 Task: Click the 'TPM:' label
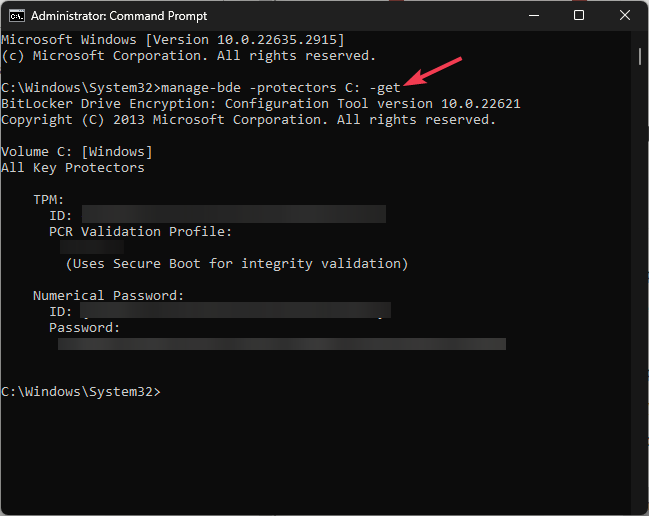point(48,199)
